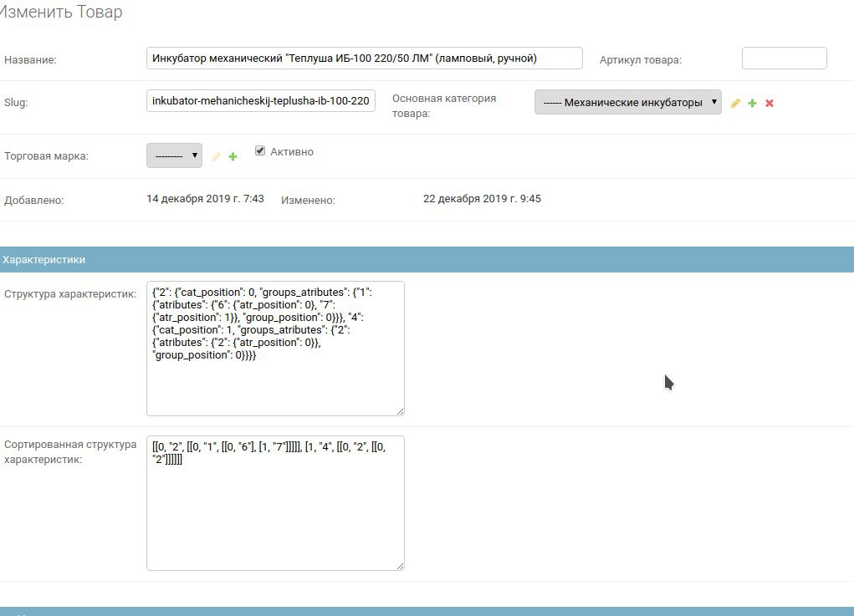
Task: Click the date 14 декабря 2019 г. 7:43
Action: pyautogui.click(x=205, y=199)
